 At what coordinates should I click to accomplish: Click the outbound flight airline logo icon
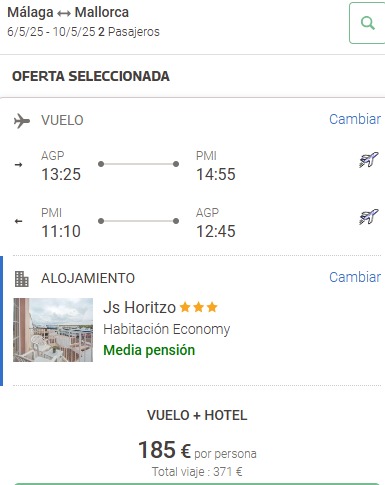pyautogui.click(x=369, y=159)
